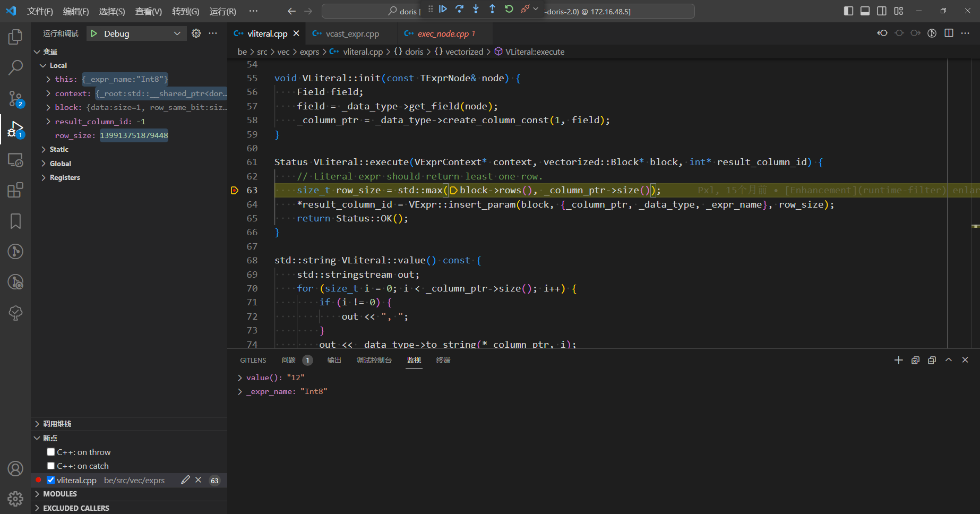980x514 pixels.
Task: Click the Step Into debug icon
Action: click(476, 9)
